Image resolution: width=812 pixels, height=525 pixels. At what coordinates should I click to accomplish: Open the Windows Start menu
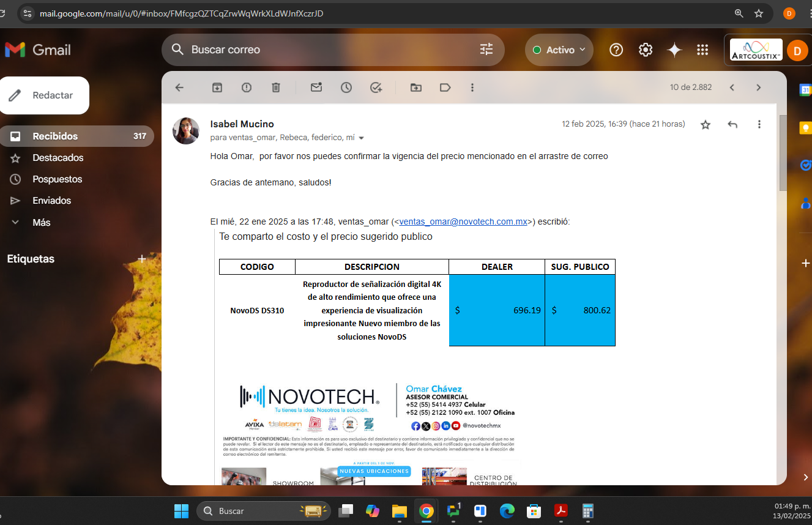coord(181,511)
